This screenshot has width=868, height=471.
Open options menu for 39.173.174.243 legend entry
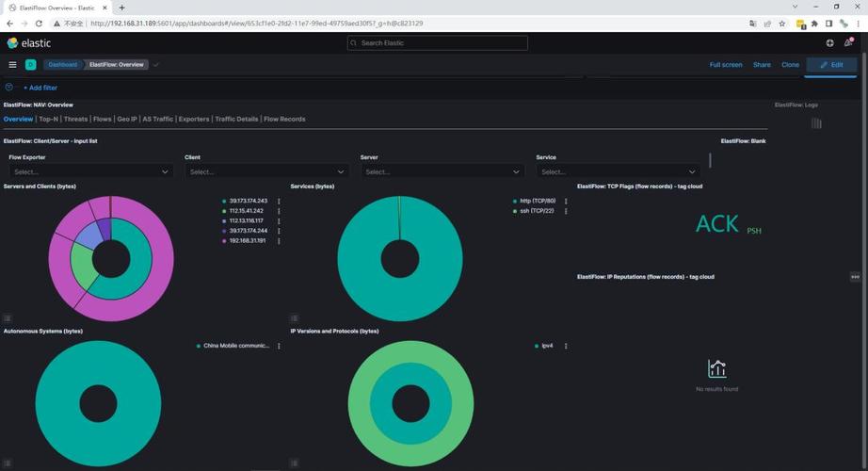tap(279, 201)
